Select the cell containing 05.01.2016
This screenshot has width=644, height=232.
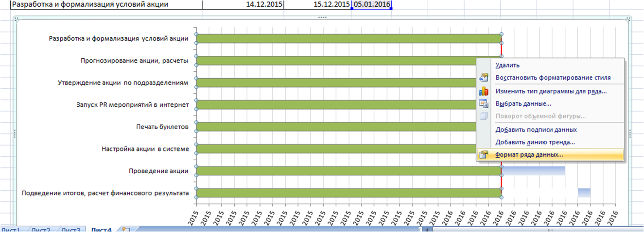[372, 4]
